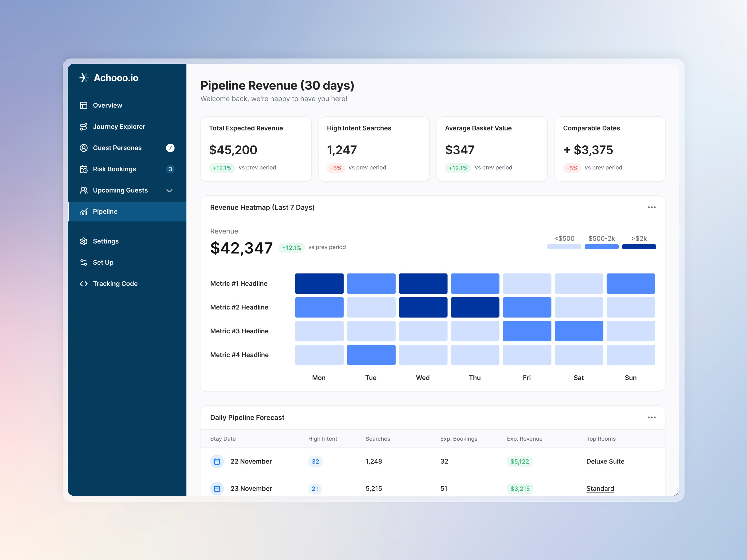747x560 pixels.
Task: Expand the Upcoming Guests chevron
Action: (170, 190)
